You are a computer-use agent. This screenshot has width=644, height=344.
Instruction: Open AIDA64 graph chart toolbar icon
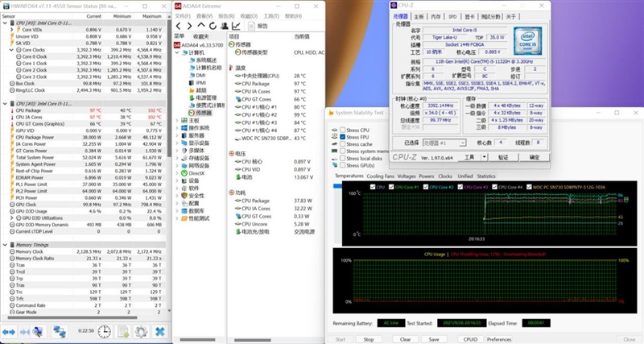tap(236, 26)
